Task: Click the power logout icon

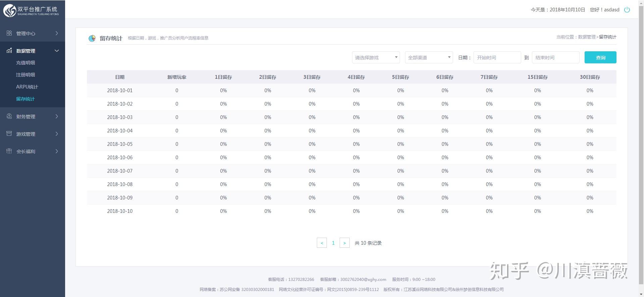Action: tap(627, 10)
